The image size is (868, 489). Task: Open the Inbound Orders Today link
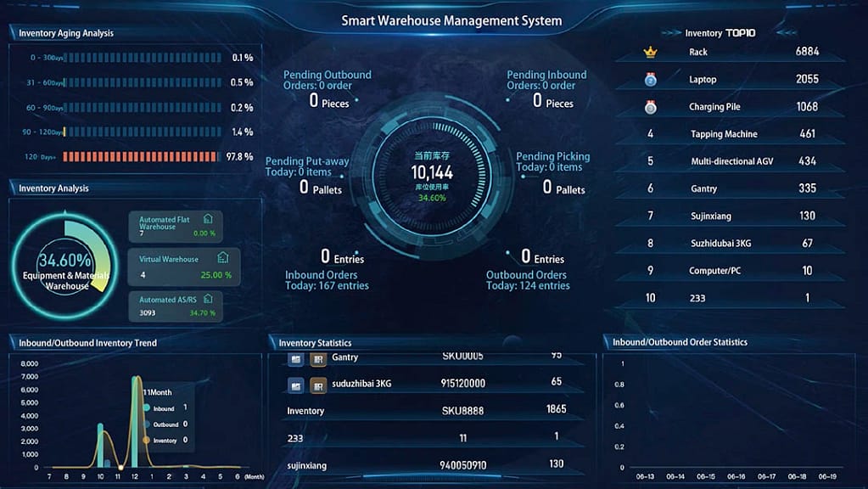[x=327, y=280]
